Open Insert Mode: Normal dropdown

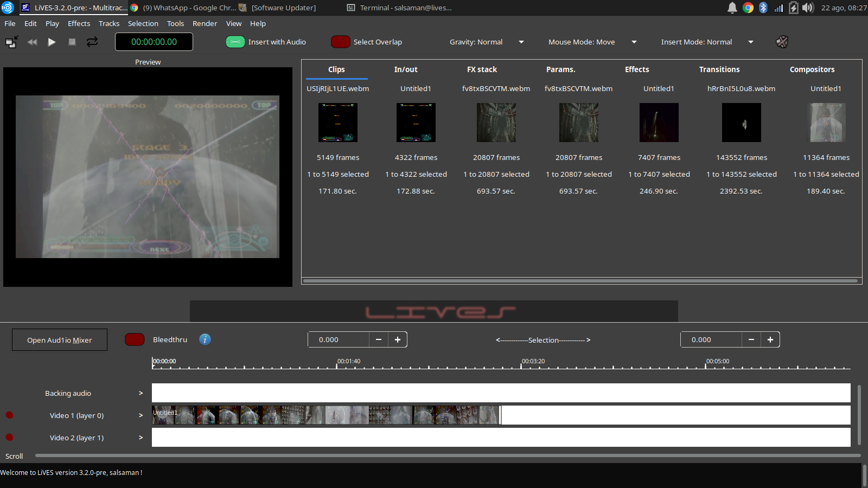click(707, 42)
